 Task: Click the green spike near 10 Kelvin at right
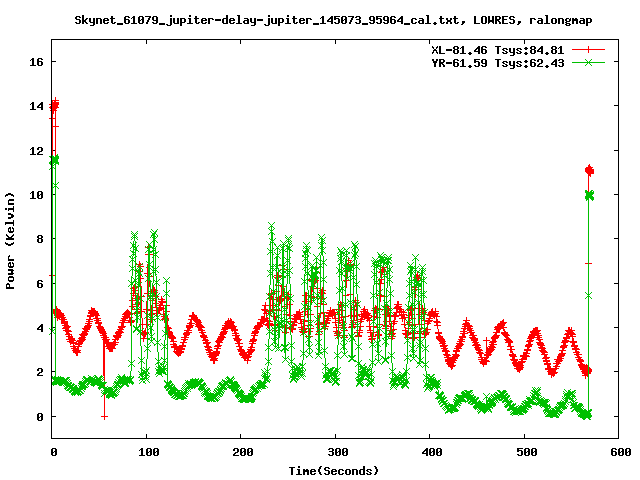click(x=589, y=195)
